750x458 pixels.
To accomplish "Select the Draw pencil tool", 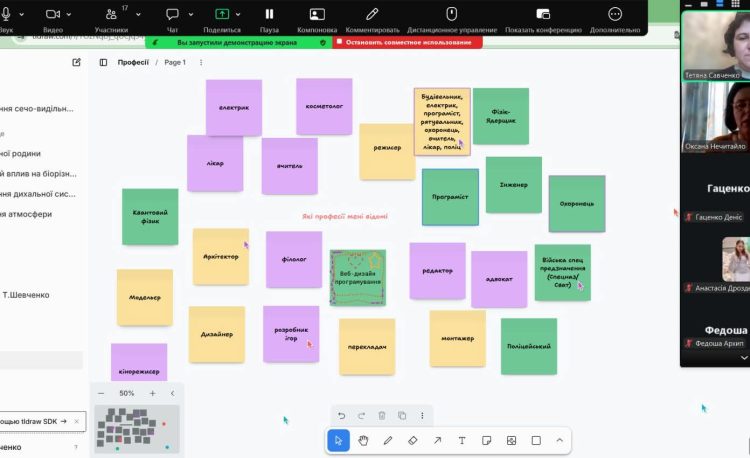I will (x=388, y=440).
